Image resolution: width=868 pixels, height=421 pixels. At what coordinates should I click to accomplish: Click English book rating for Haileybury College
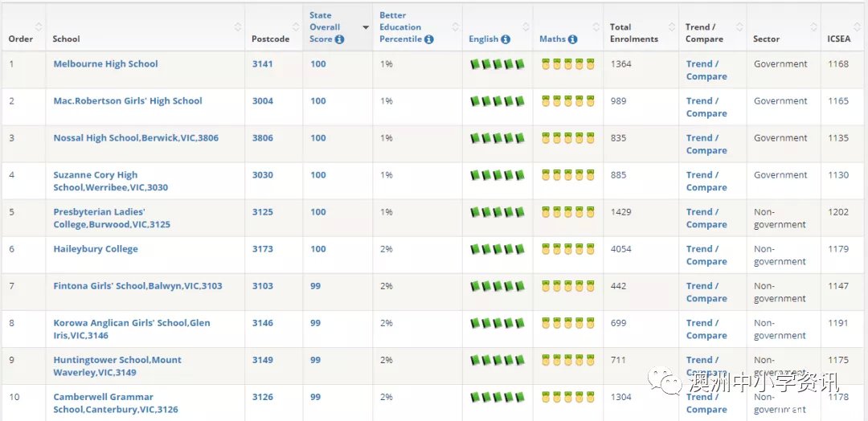click(497, 250)
